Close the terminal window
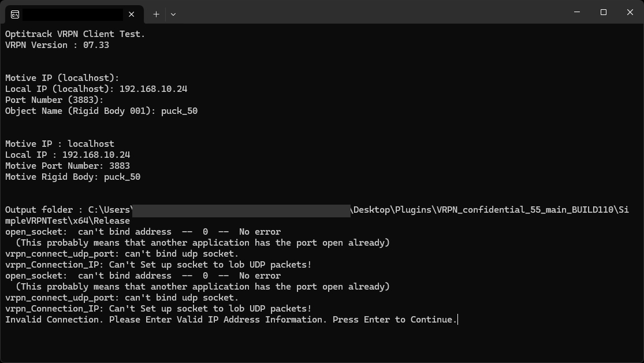 [630, 12]
